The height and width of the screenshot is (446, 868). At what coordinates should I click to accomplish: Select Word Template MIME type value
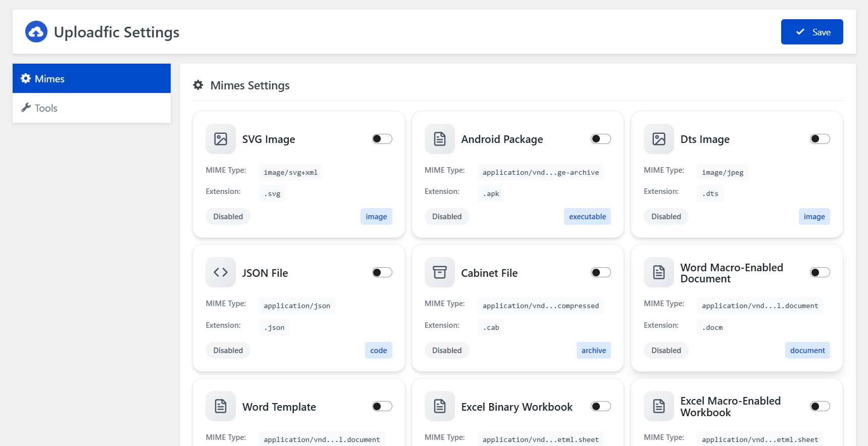(x=322, y=439)
